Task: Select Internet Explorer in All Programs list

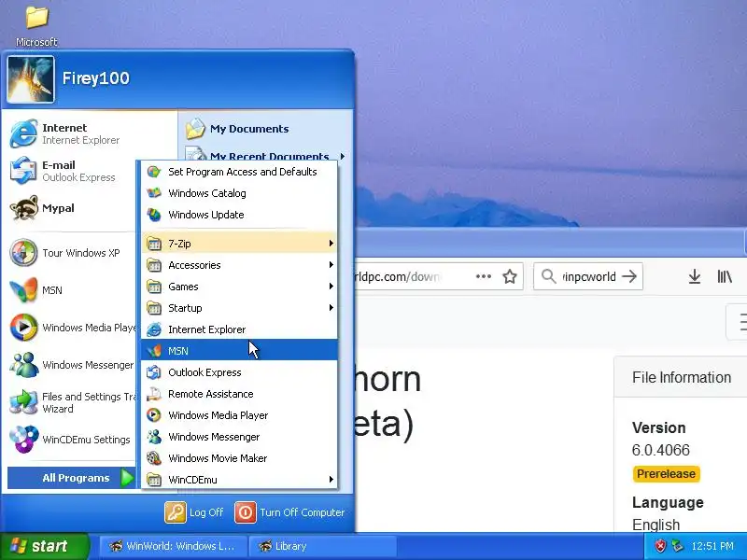Action: click(239, 329)
